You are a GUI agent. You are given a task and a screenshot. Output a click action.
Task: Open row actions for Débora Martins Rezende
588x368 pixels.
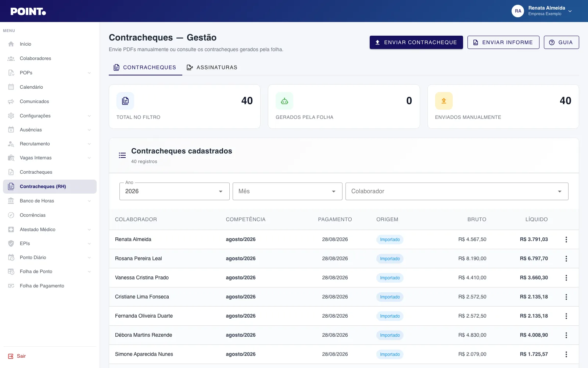click(x=566, y=335)
